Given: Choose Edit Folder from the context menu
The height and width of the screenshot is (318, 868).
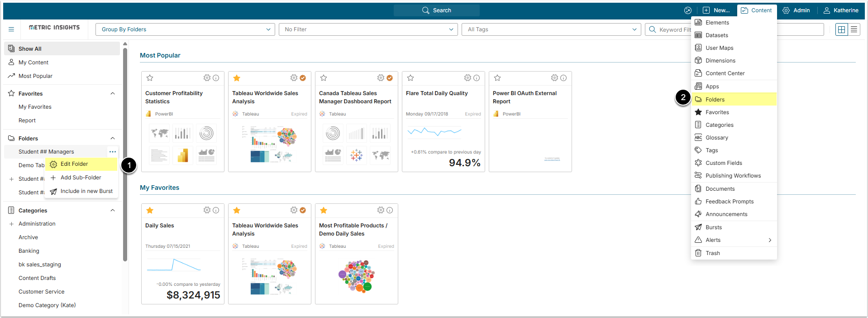Looking at the screenshot, I should point(74,164).
